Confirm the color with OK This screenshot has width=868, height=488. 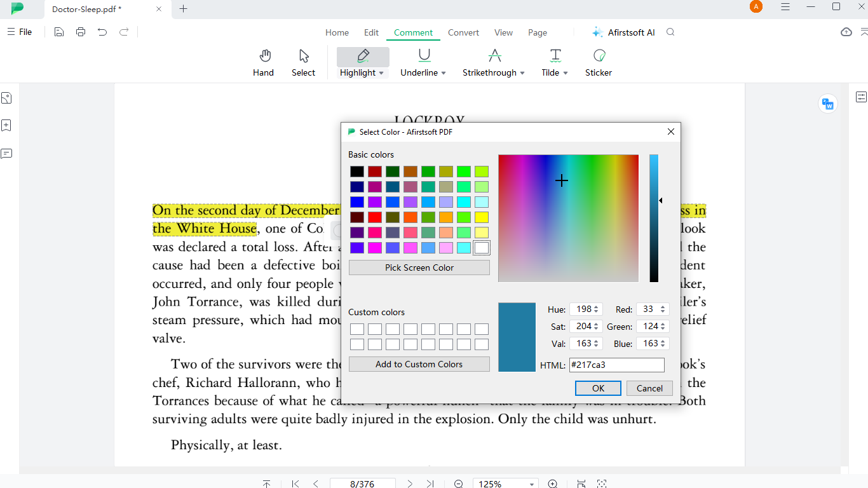(598, 388)
